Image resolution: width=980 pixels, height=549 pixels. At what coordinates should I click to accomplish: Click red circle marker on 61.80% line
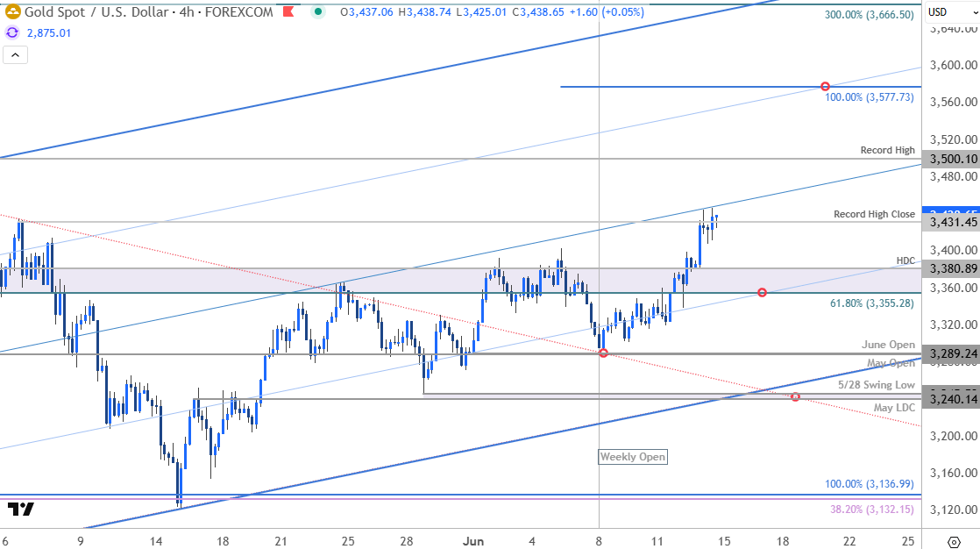(762, 293)
